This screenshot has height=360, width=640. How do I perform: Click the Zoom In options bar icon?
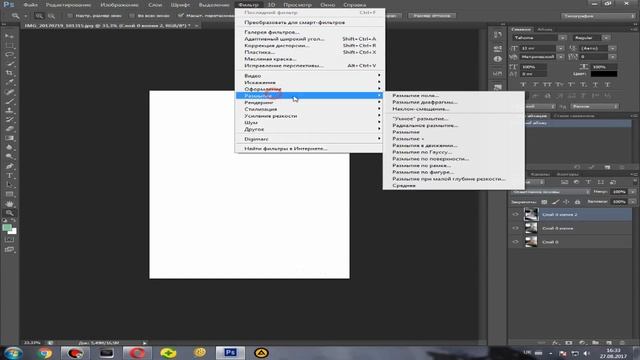coord(39,16)
